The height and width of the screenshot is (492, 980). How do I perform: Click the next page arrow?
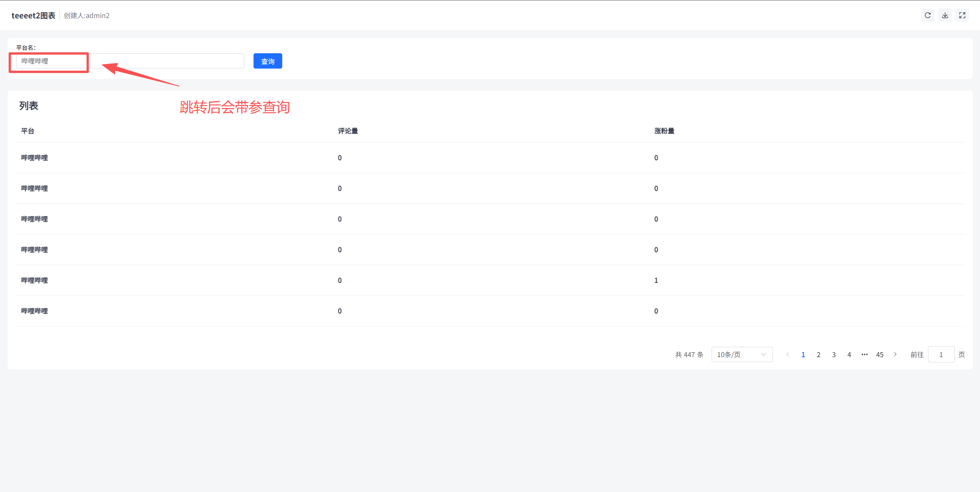pyautogui.click(x=895, y=354)
